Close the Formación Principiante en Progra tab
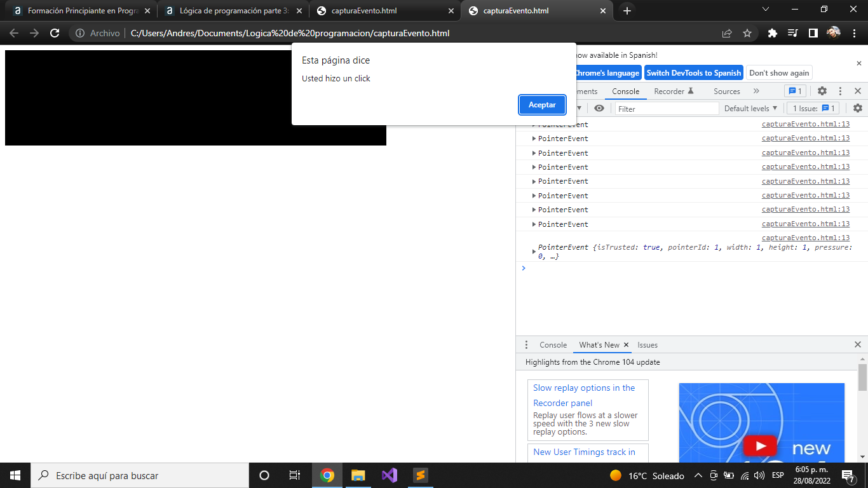 click(x=147, y=11)
